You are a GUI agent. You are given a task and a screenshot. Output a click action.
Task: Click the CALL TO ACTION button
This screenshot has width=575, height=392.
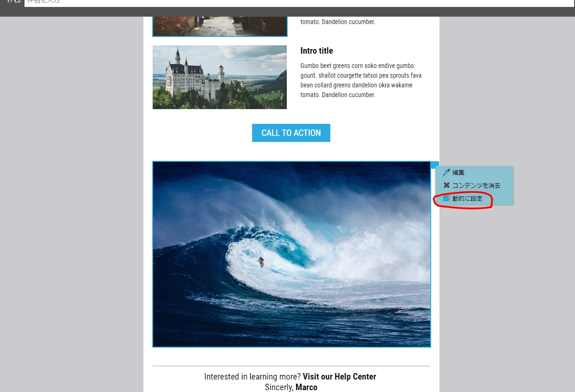[x=291, y=133]
